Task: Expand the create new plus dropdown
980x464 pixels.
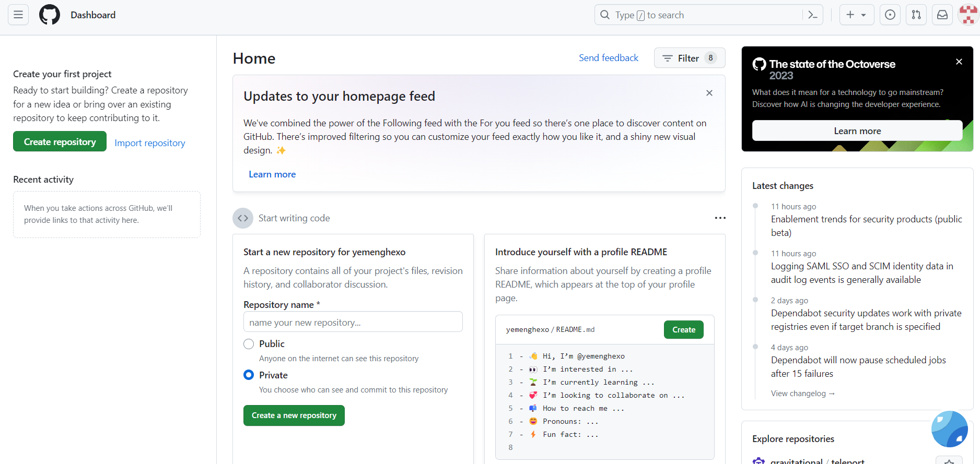Action: (x=856, y=15)
